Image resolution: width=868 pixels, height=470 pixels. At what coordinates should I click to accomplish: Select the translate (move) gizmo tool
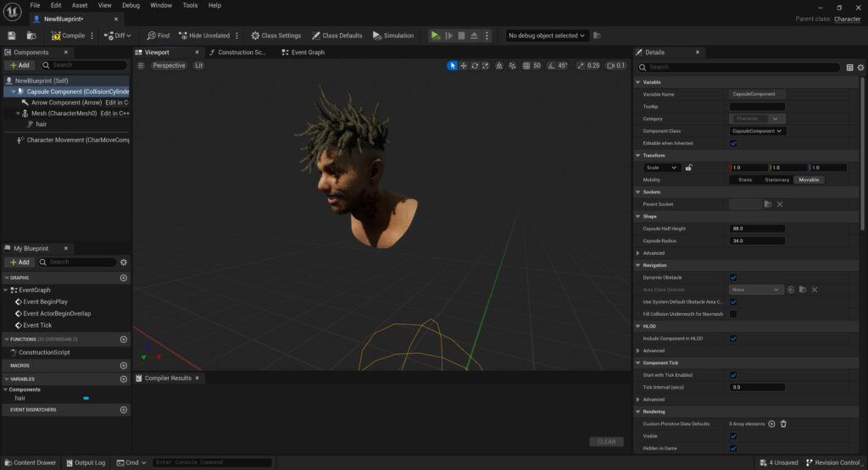pyautogui.click(x=464, y=65)
